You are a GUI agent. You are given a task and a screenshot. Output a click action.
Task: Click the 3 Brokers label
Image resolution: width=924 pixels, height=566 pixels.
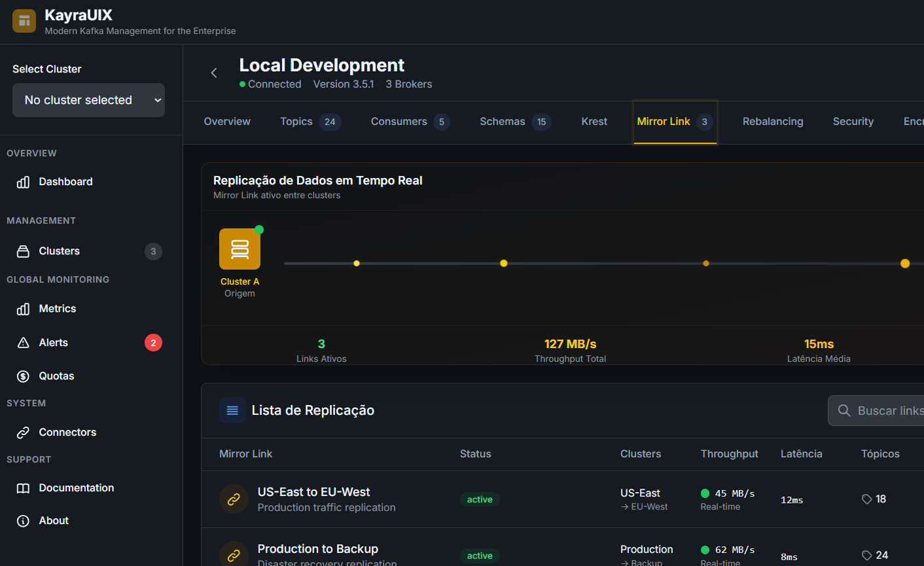click(409, 84)
